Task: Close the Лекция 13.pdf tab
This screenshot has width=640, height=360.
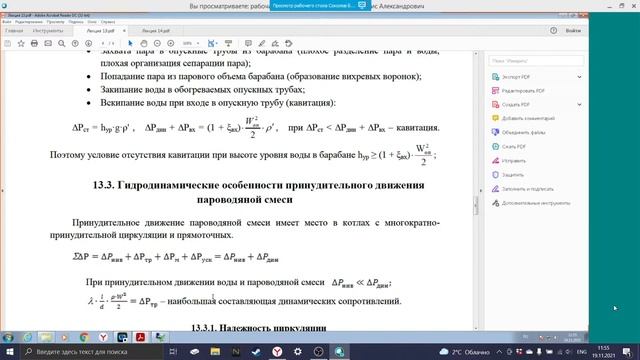Action: tap(124, 31)
